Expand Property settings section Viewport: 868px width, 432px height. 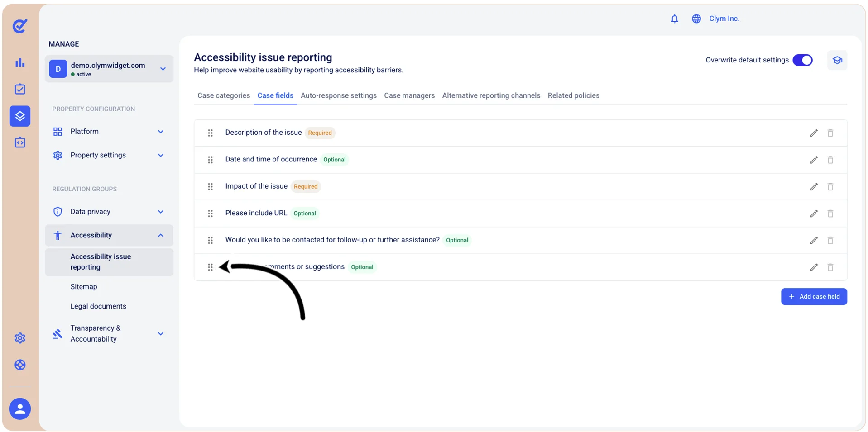tap(109, 155)
